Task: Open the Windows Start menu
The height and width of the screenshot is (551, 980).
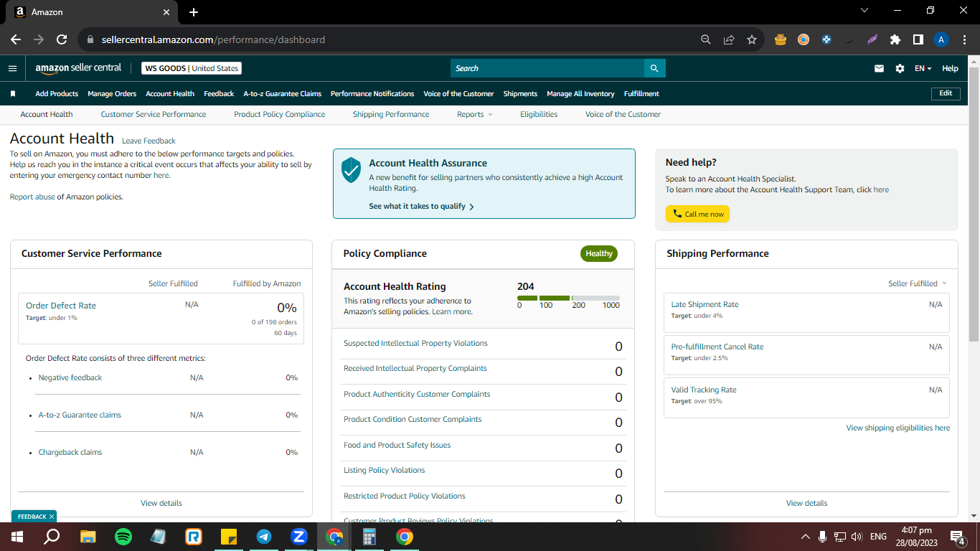Action: (x=17, y=537)
